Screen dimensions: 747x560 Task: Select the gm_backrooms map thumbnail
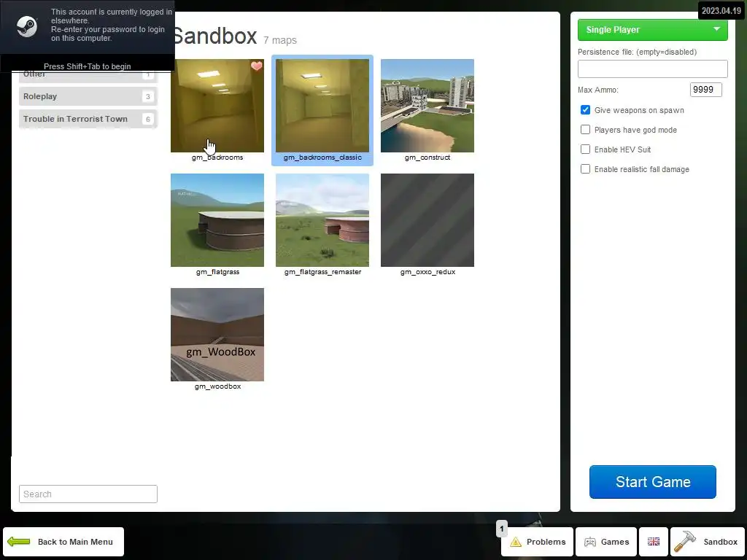217,106
